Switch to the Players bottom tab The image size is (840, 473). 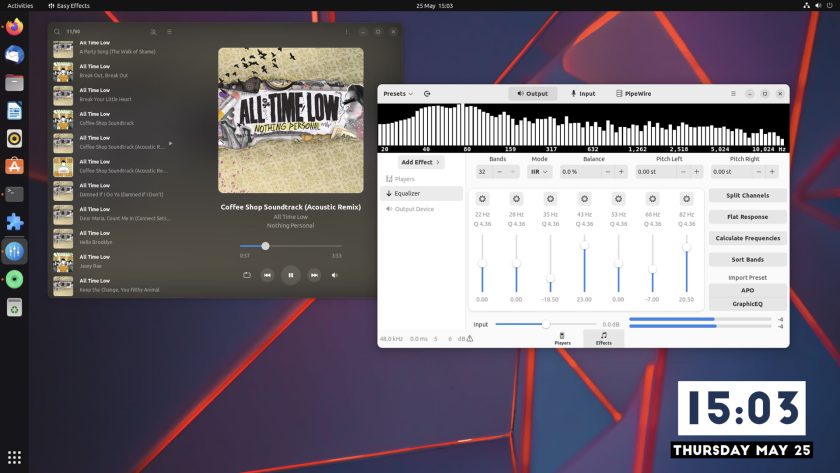click(x=562, y=339)
